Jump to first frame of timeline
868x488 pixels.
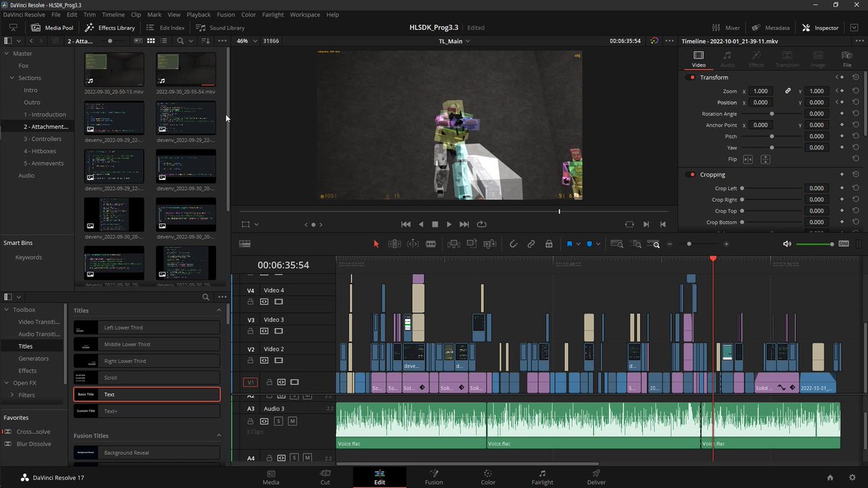(406, 225)
